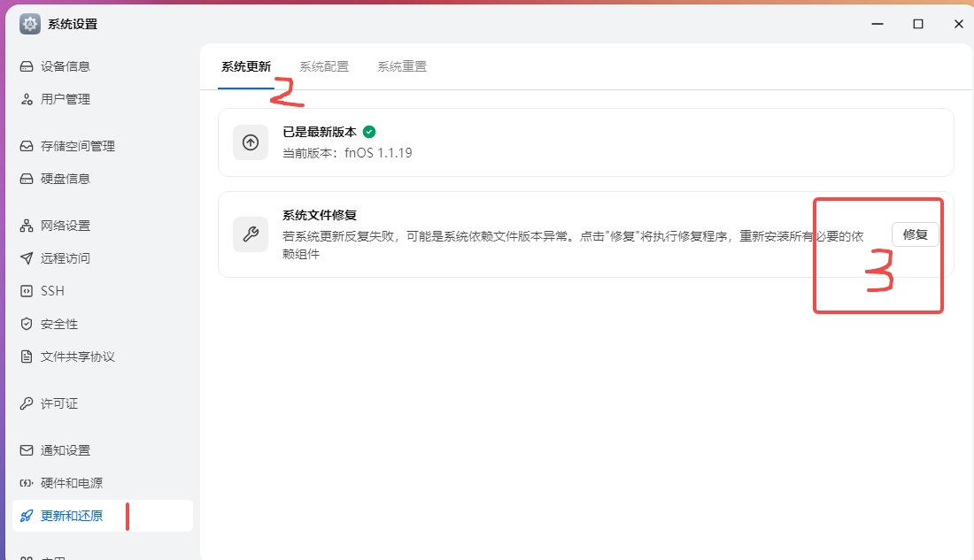Image resolution: width=974 pixels, height=560 pixels.
Task: Click the notification settings envelope icon
Action: (x=27, y=450)
